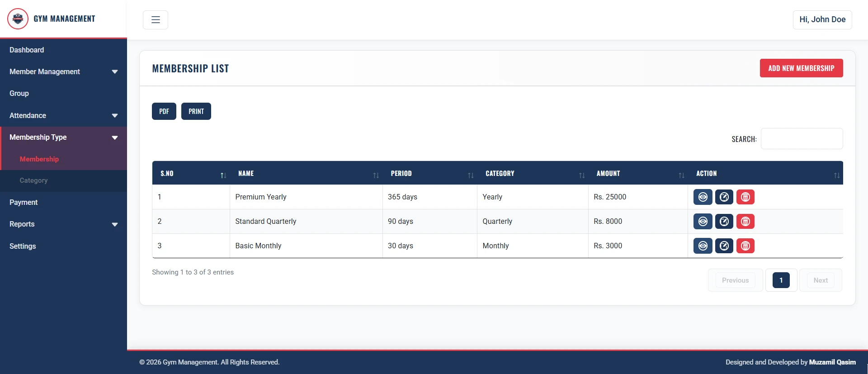The height and width of the screenshot is (374, 868).
Task: Delete the Basic Monthly membership
Action: pyautogui.click(x=745, y=246)
